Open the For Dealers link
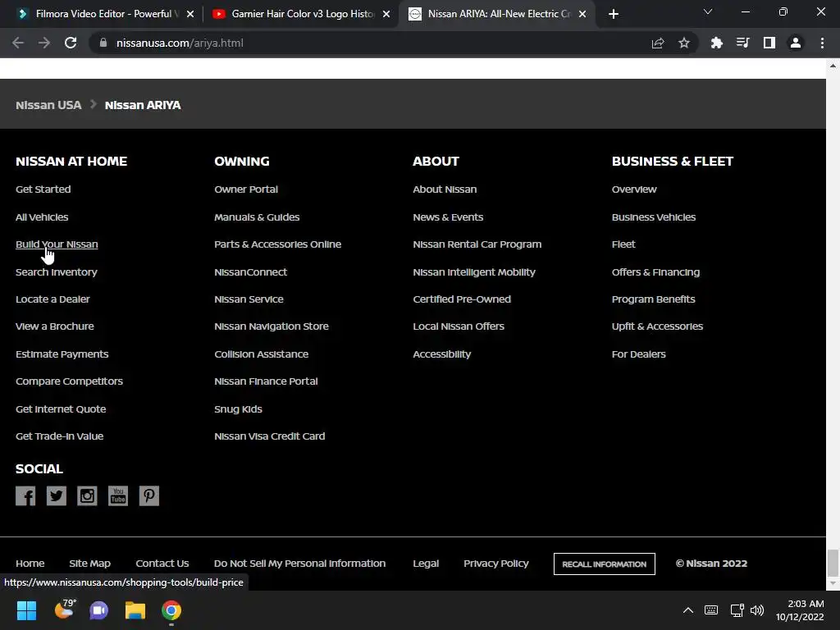The height and width of the screenshot is (630, 840). coord(638,354)
